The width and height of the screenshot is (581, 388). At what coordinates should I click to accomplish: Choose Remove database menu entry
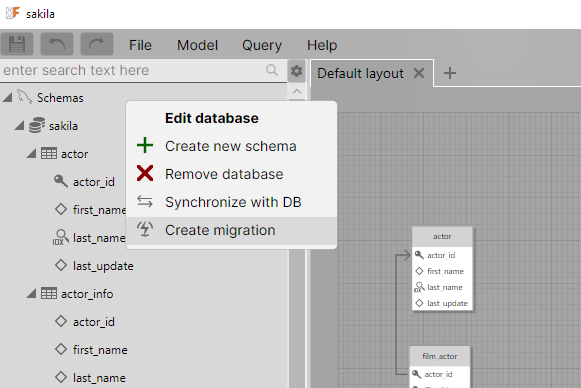coord(231,174)
